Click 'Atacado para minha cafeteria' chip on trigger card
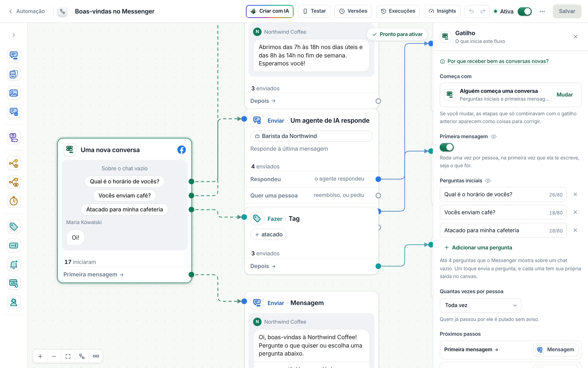Screen dimensions: 588x368 (124, 210)
